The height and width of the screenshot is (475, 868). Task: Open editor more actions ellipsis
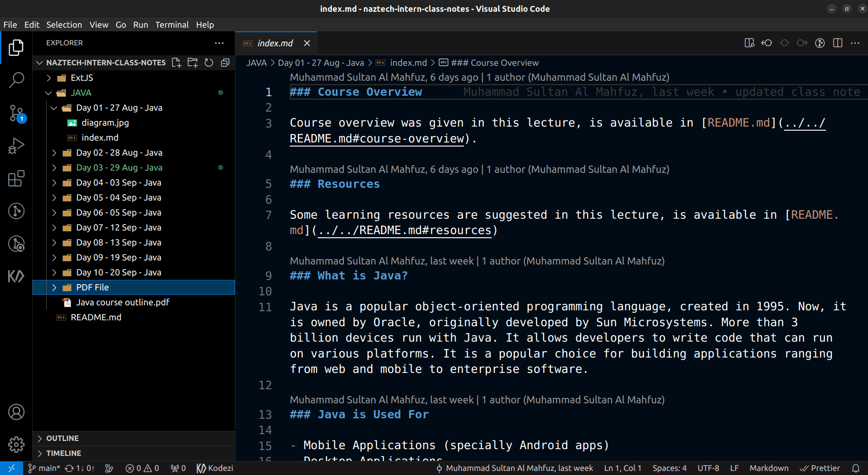pos(855,43)
